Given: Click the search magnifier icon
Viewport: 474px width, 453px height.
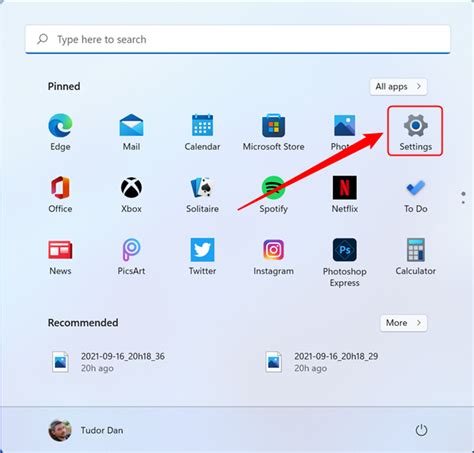Looking at the screenshot, I should 43,39.
